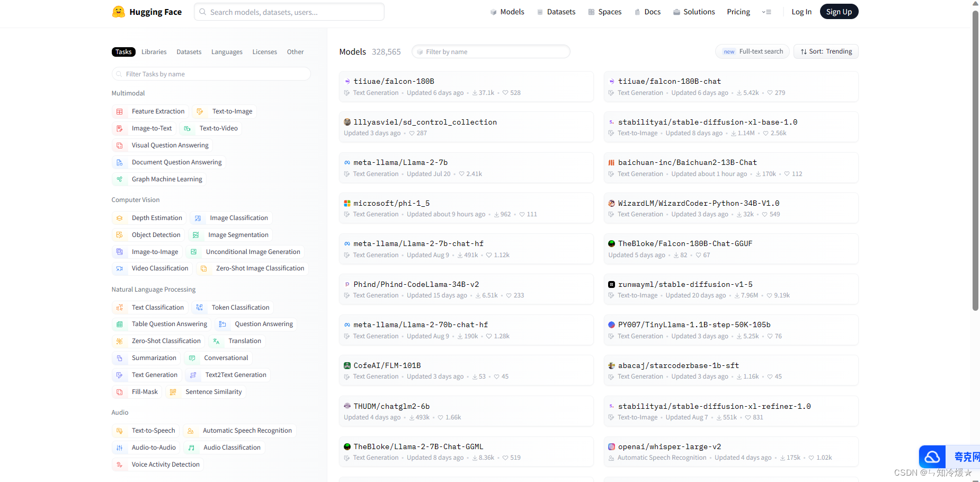Select the Table Question Answering filter
This screenshot has width=980, height=482.
tap(162, 324)
